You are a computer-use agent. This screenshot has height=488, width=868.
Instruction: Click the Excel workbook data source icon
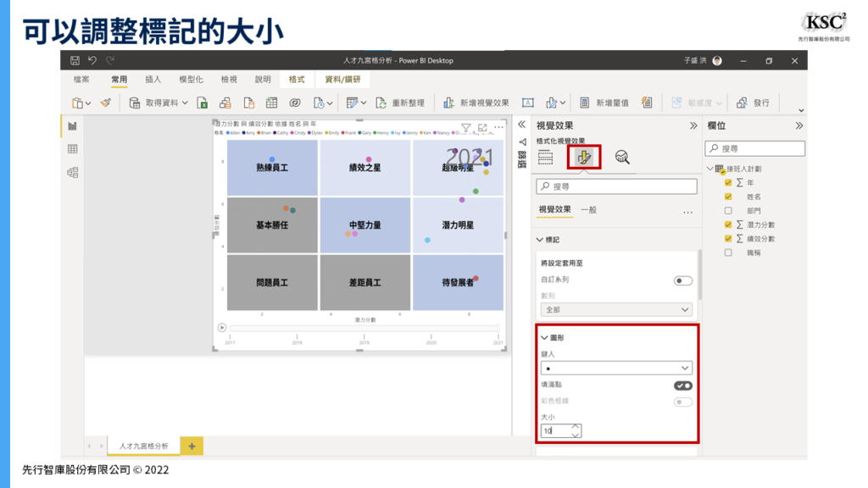pyautogui.click(x=203, y=103)
